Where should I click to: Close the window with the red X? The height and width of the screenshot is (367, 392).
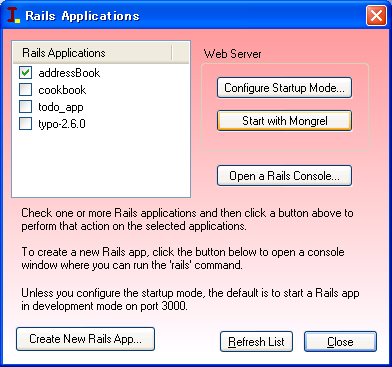pos(376,16)
